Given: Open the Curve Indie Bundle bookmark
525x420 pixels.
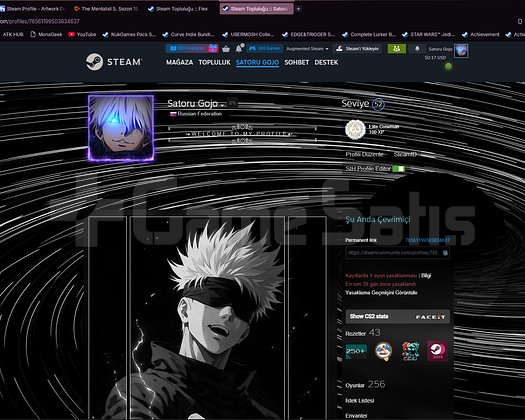Looking at the screenshot, I should pos(189,34).
